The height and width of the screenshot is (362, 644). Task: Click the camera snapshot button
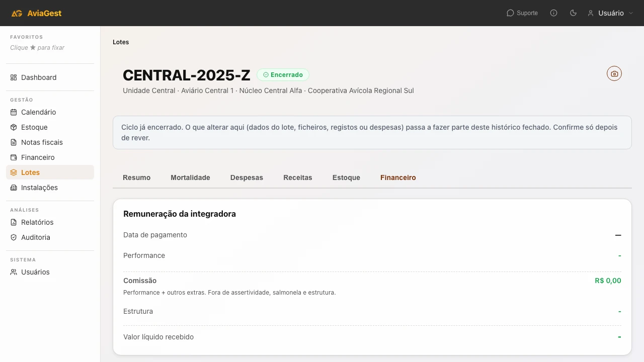click(614, 73)
